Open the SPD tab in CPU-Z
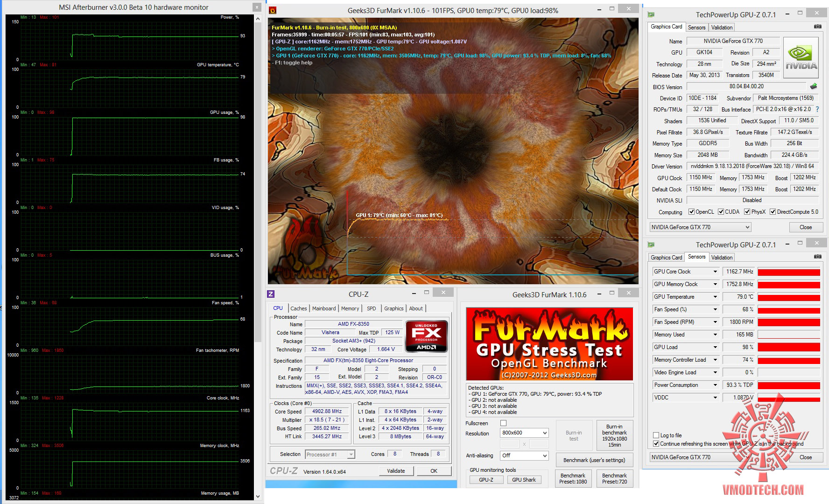Viewport: 829px width, 504px height. point(372,308)
